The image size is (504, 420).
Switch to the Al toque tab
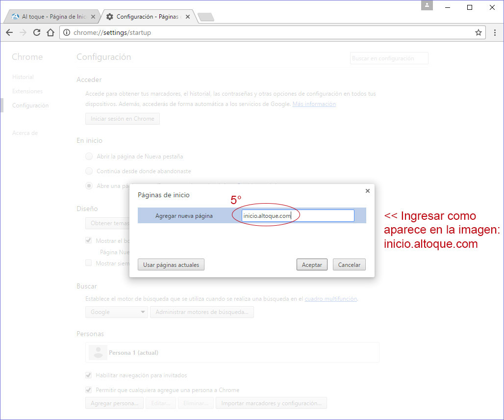pyautogui.click(x=51, y=17)
